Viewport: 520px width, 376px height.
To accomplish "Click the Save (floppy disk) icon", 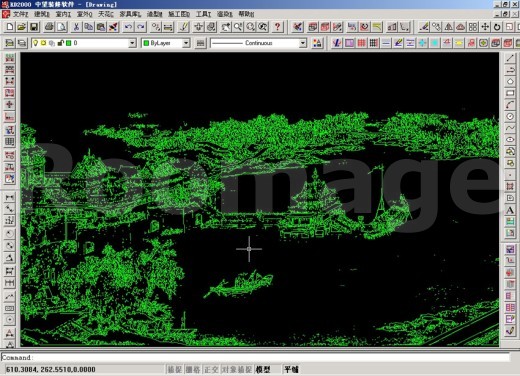I will coord(34,27).
